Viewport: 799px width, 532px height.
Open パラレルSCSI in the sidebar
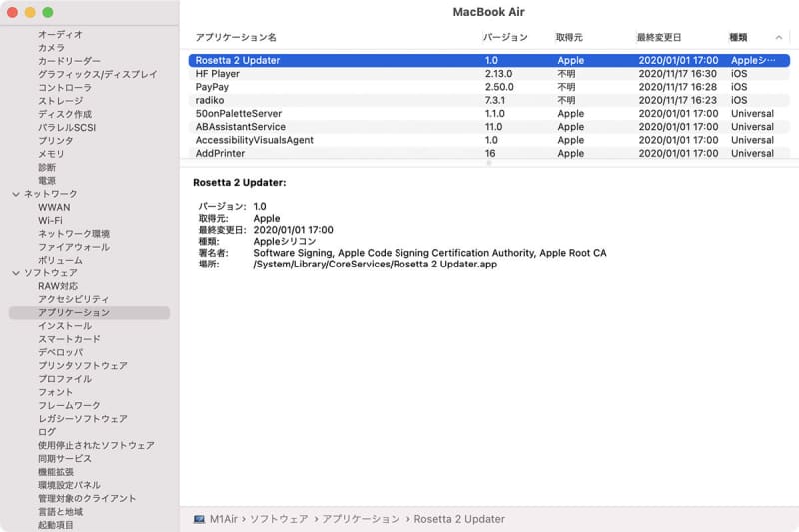click(x=67, y=128)
